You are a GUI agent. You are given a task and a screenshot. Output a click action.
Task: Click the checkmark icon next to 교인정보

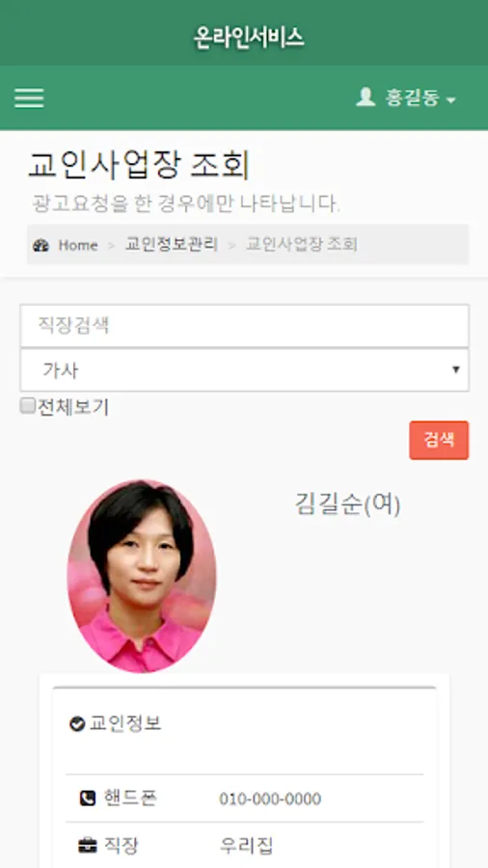(77, 723)
